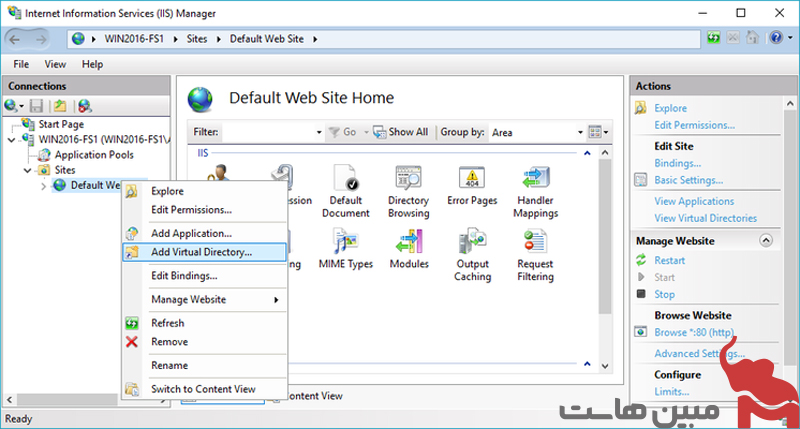Open the Error Pages feature

472,185
